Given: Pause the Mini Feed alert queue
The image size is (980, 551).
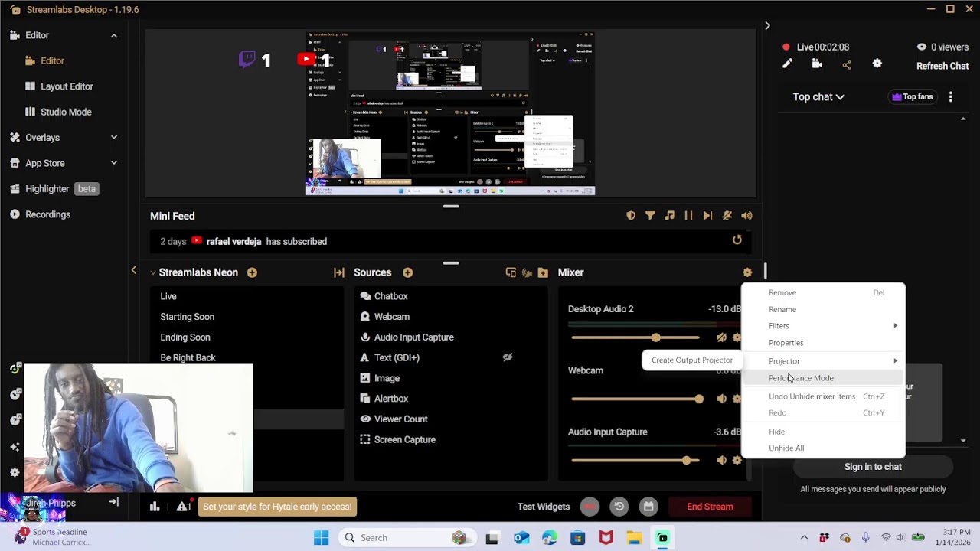Looking at the screenshot, I should pos(688,216).
